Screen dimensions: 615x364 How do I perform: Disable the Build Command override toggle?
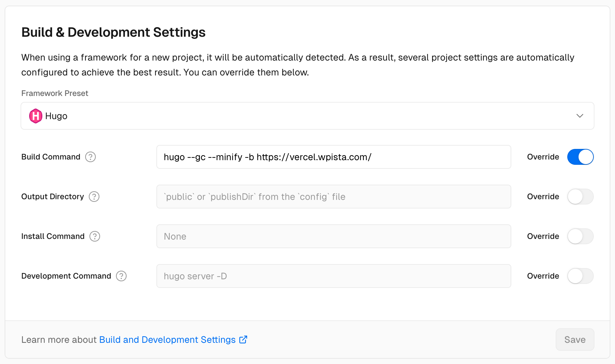580,157
